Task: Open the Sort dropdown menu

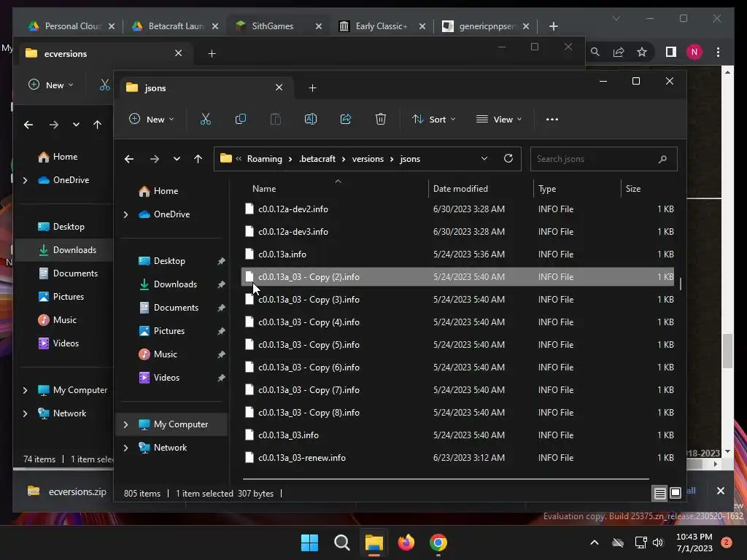Action: pos(433,119)
